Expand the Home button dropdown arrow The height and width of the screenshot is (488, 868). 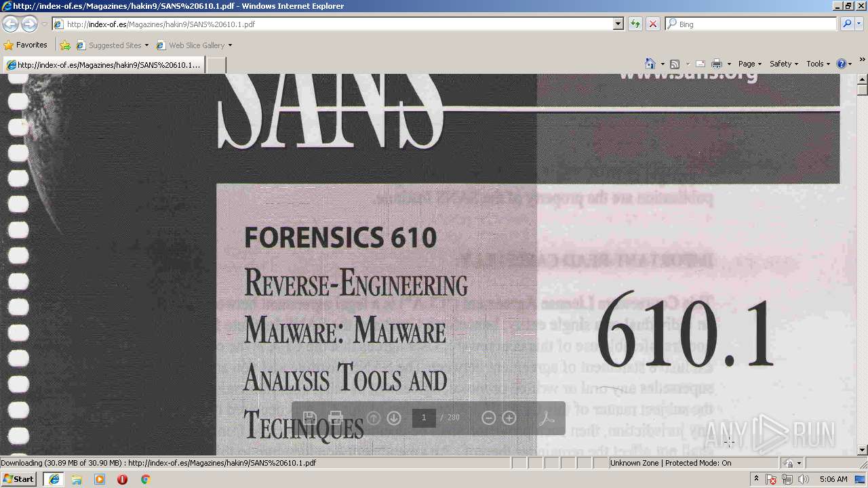tap(662, 64)
